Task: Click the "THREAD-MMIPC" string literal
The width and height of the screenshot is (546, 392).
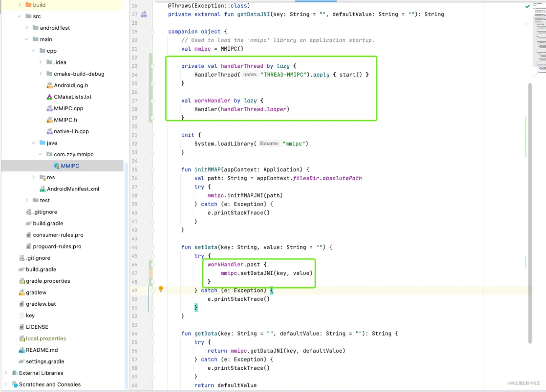Action: point(285,75)
